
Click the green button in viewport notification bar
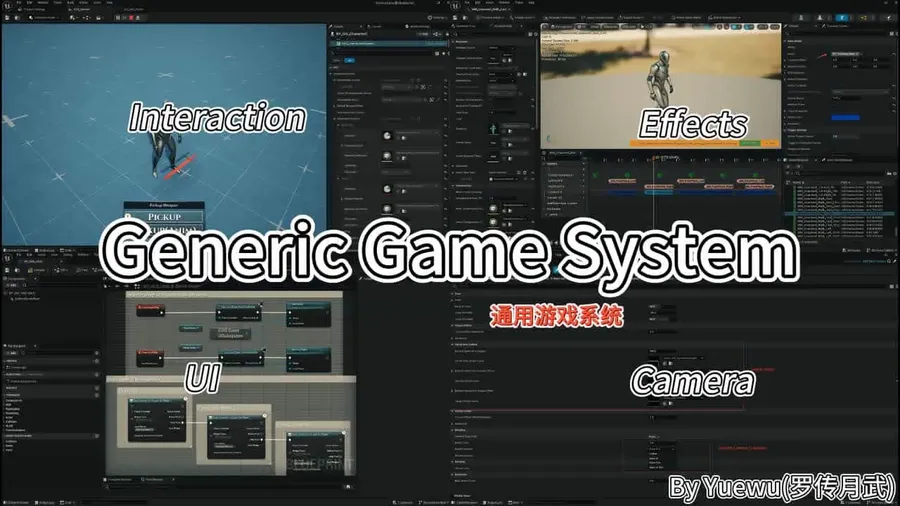(750, 143)
